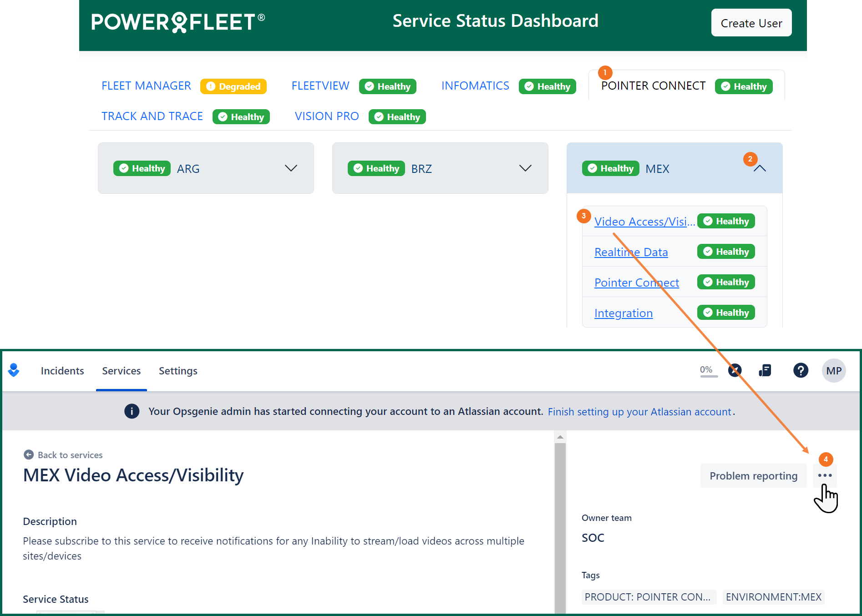Click the 0% progress indicator
862x616 pixels.
point(708,370)
